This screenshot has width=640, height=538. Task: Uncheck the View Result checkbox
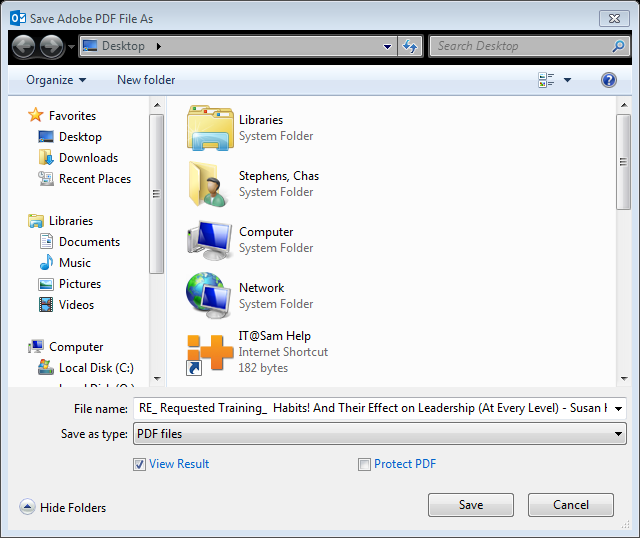(x=139, y=464)
